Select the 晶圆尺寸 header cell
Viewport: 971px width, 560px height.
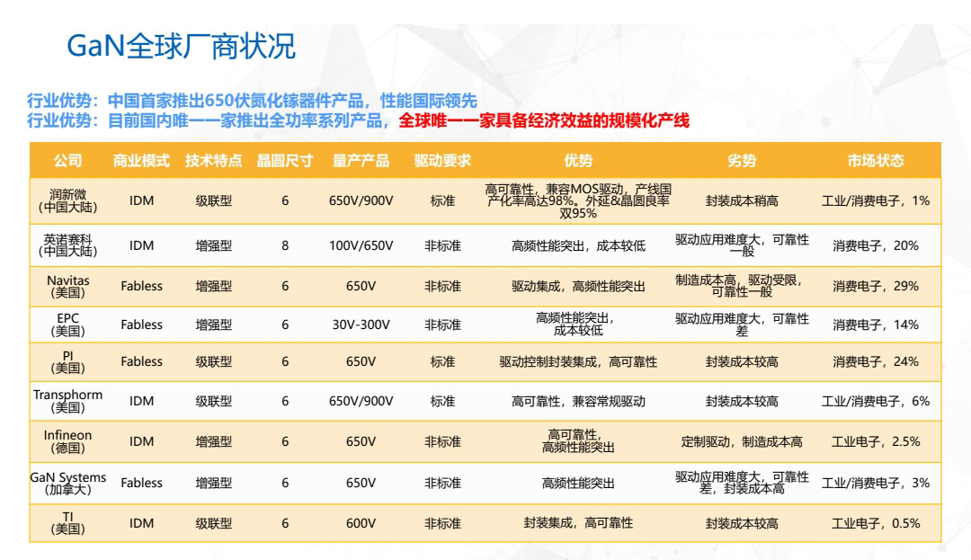pyautogui.click(x=285, y=161)
